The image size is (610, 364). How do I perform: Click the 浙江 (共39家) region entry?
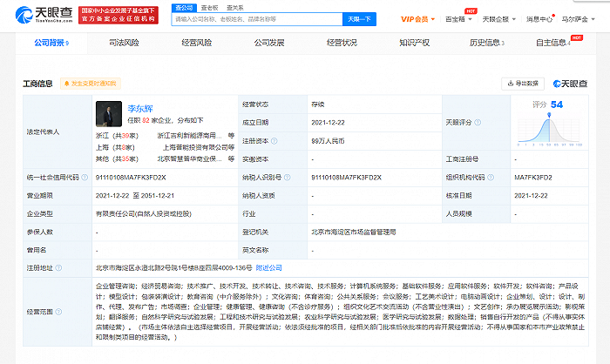pos(117,136)
